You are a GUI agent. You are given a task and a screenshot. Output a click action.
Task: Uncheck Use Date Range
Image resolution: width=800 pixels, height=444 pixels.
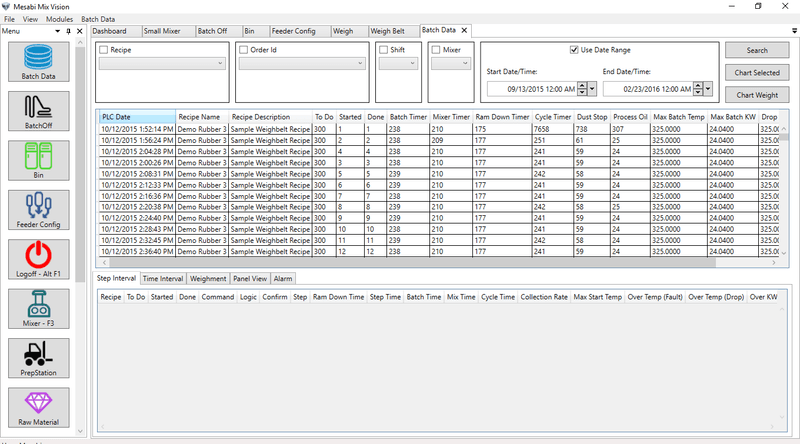pyautogui.click(x=574, y=50)
